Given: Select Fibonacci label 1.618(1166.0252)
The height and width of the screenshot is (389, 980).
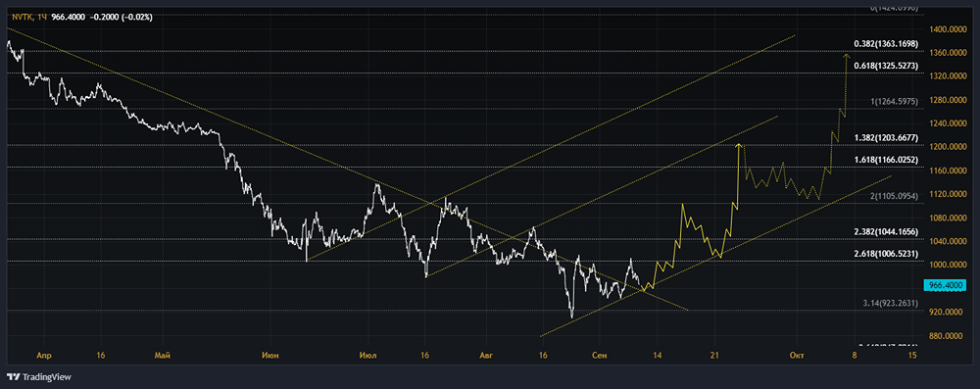Looking at the screenshot, I should coord(886,160).
